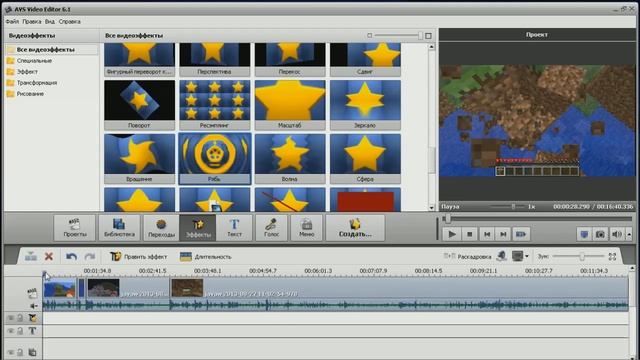
Task: Open the Файл menu
Action: pos(12,21)
